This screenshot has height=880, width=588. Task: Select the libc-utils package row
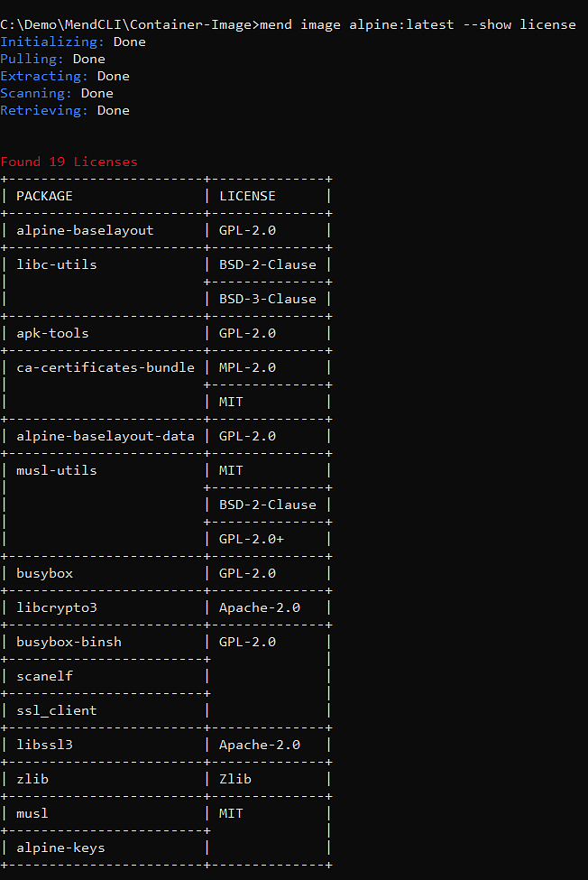click(x=56, y=264)
